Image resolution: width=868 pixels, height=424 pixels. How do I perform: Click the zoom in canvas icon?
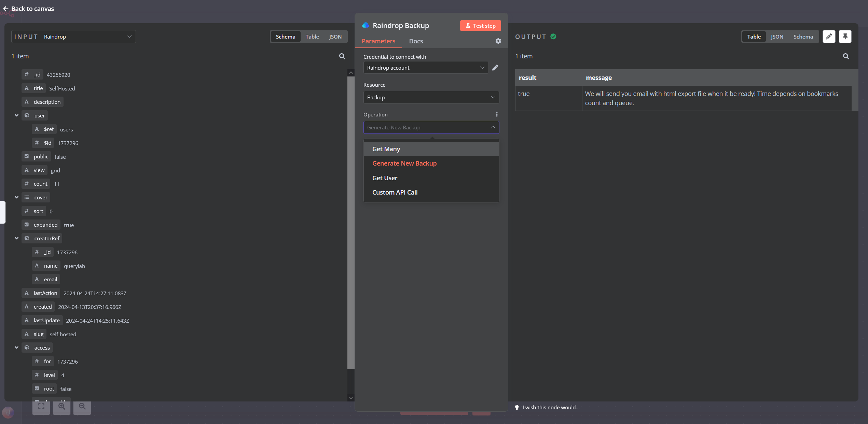point(62,406)
